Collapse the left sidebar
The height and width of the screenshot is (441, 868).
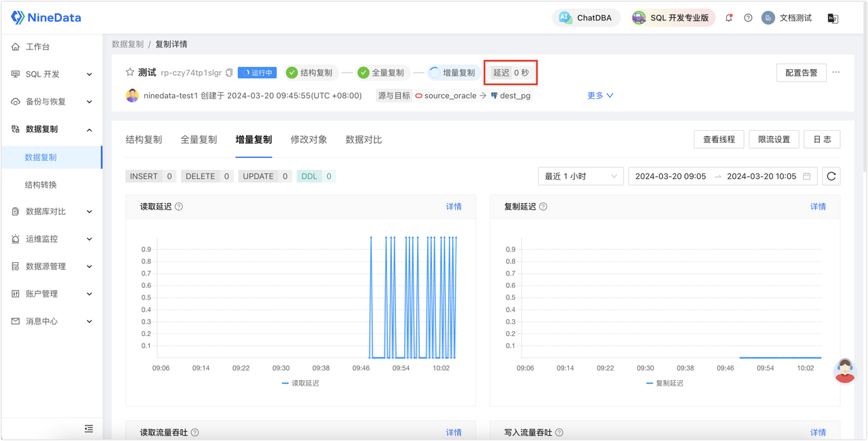pyautogui.click(x=88, y=429)
